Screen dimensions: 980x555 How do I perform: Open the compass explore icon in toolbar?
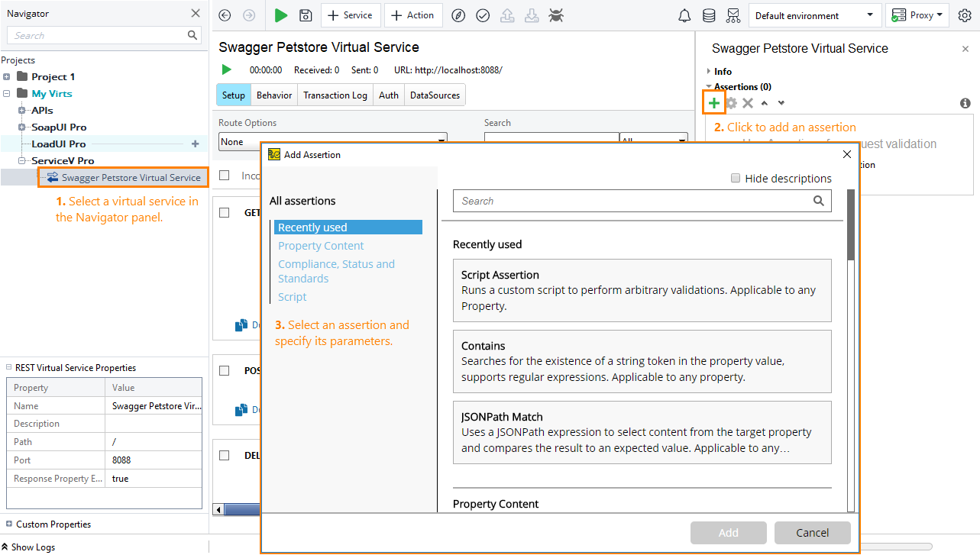coord(458,15)
